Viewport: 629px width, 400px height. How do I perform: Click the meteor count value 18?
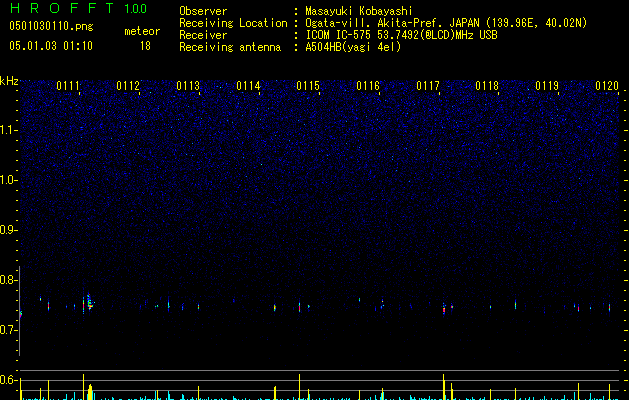click(145, 46)
